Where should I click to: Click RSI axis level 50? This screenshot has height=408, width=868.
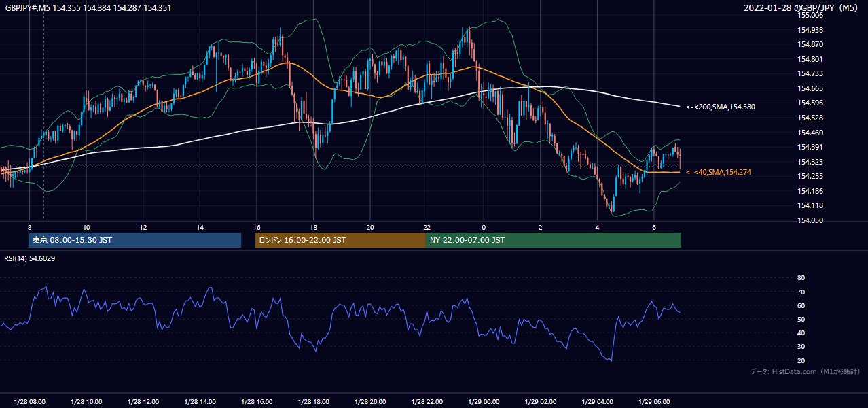pyautogui.click(x=801, y=319)
